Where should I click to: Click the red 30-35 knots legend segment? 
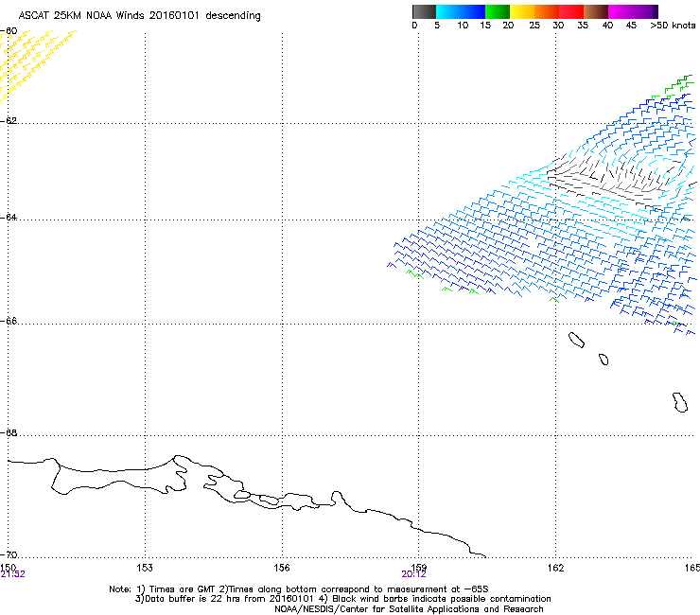(x=571, y=11)
